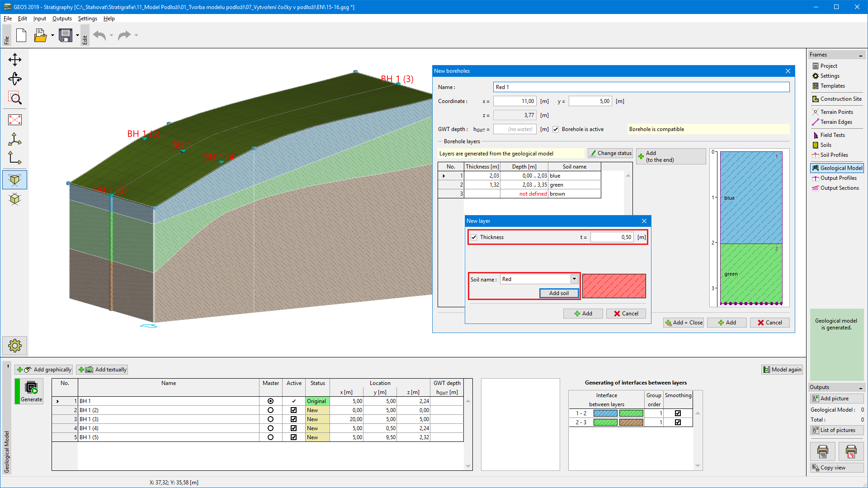Image resolution: width=868 pixels, height=488 pixels.
Task: Open the Outputs menu
Action: tap(62, 19)
